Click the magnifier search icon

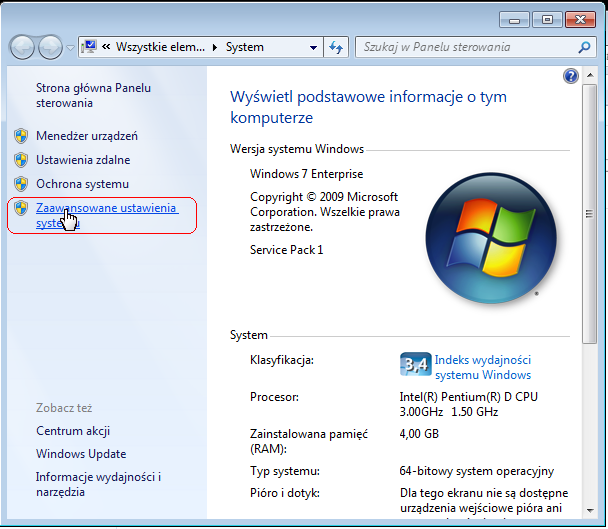(584, 47)
